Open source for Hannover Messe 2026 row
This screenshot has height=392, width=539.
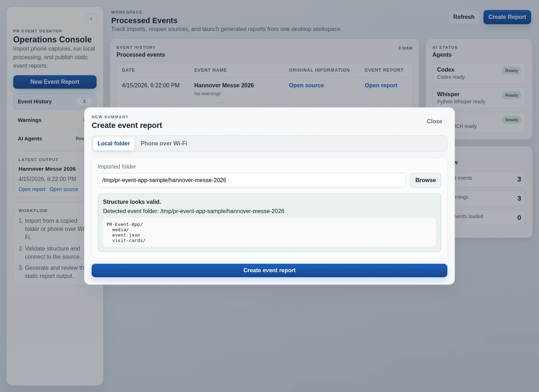[x=306, y=86]
